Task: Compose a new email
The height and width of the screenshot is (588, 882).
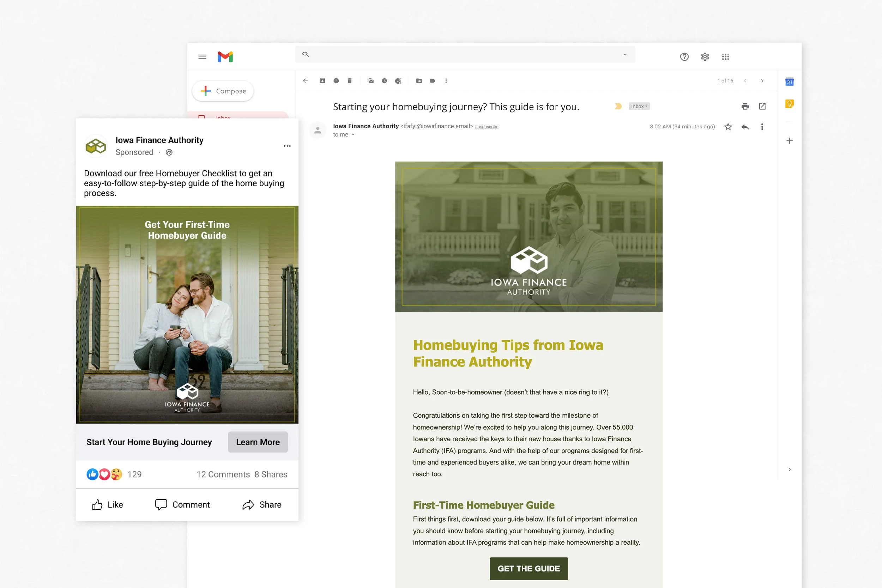Action: [223, 91]
